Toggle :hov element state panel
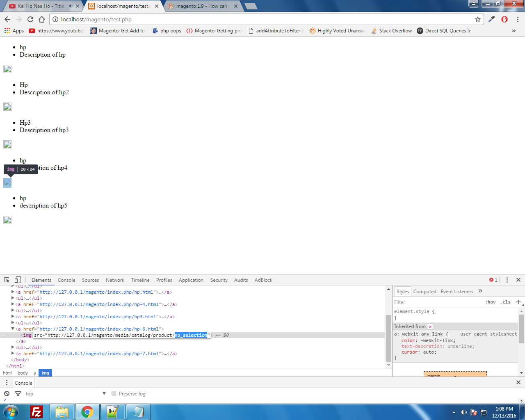This screenshot has height=420, width=525. pyautogui.click(x=491, y=302)
